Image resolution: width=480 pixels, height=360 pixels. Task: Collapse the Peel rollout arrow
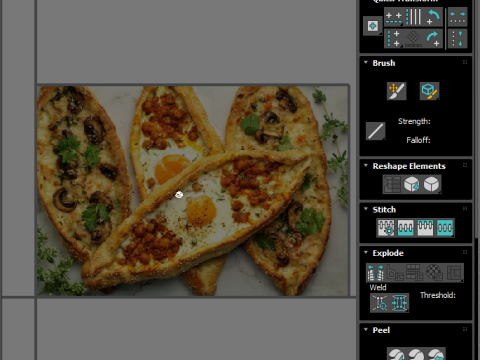(x=366, y=330)
